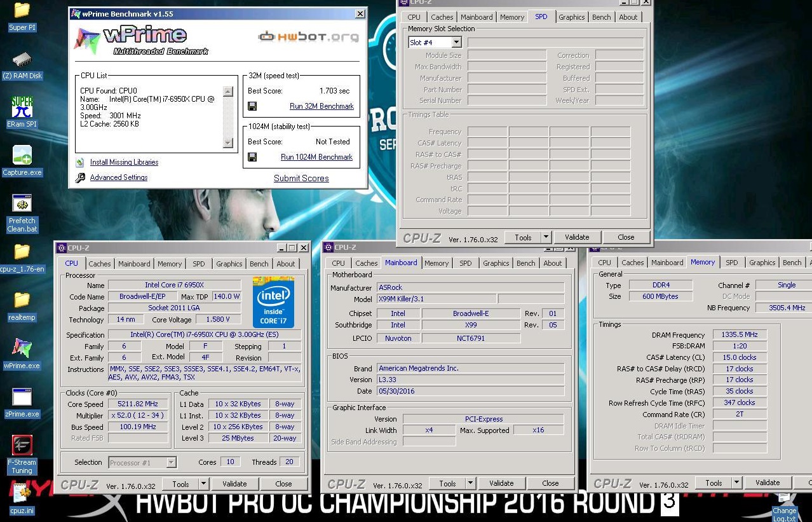Switch to Bench tab in CPU window

[259, 264]
